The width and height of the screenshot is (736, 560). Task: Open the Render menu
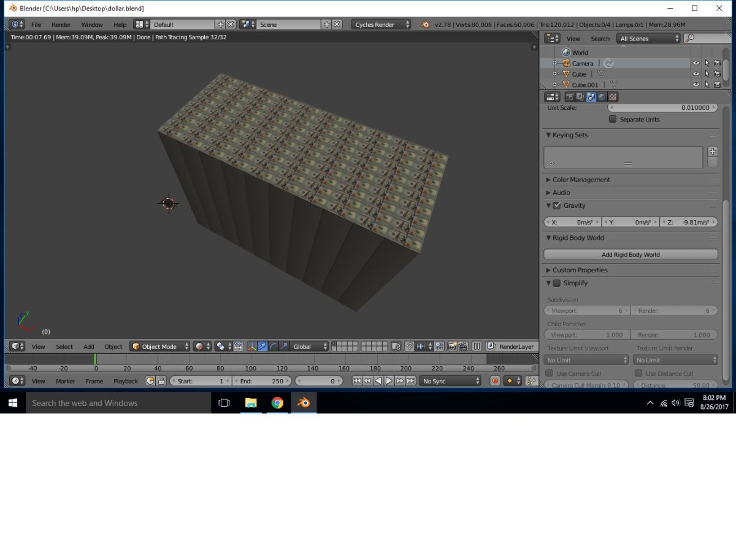coord(61,25)
